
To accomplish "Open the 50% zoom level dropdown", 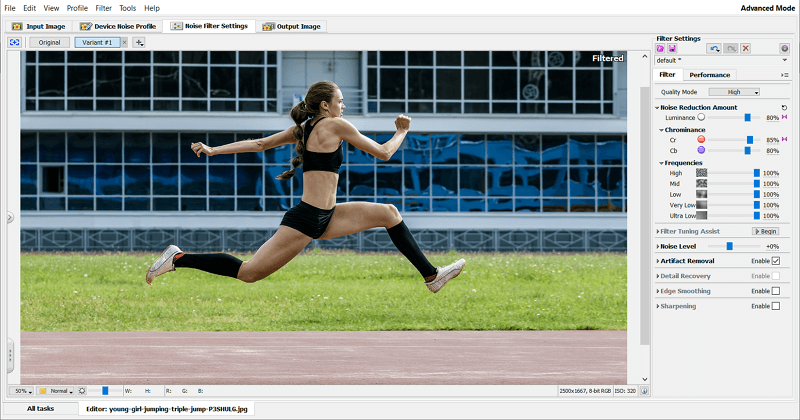I will click(21, 391).
